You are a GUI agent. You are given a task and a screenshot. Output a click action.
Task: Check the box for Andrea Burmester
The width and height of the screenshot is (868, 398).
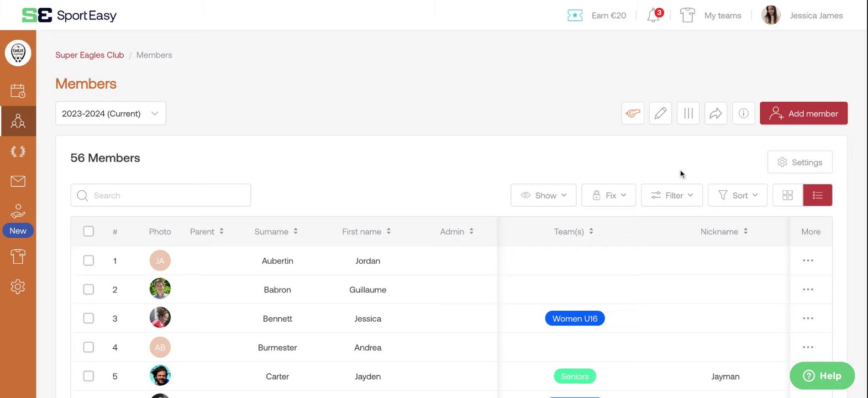[88, 347]
